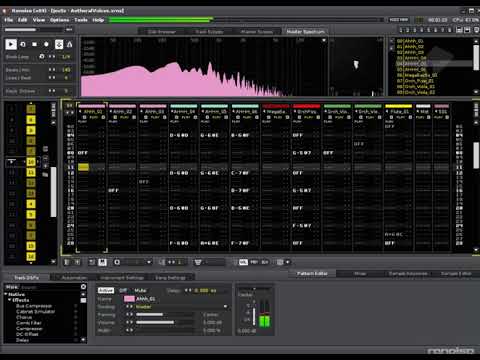Viewport: 480px width, 360px height.
Task: Open the quantize amount dropdown
Action: 149,262
